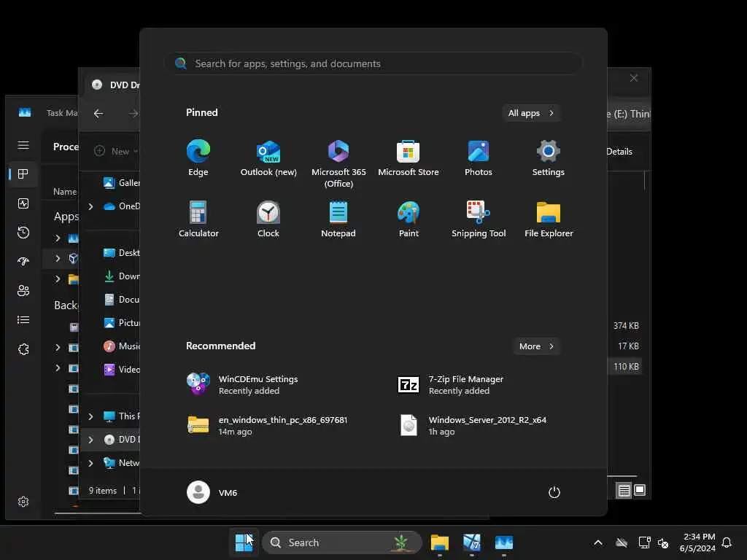Select Documents in File Explorer sidebar
Screen dimensions: 747x560
[x=122, y=299]
